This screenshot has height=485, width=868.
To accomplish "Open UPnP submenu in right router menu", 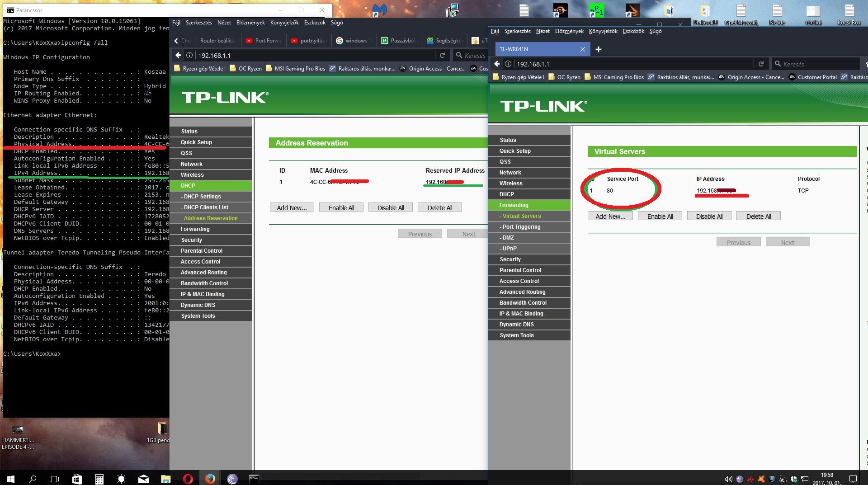I will [529, 249].
